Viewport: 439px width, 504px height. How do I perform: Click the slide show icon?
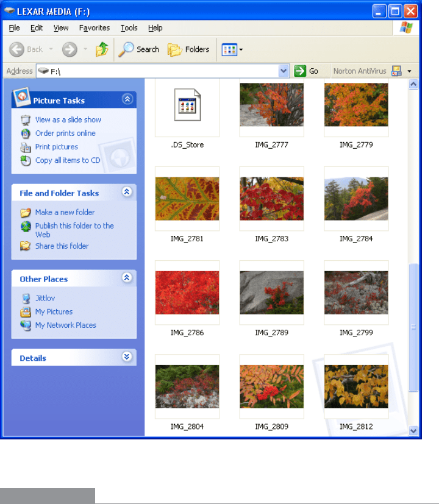26,120
